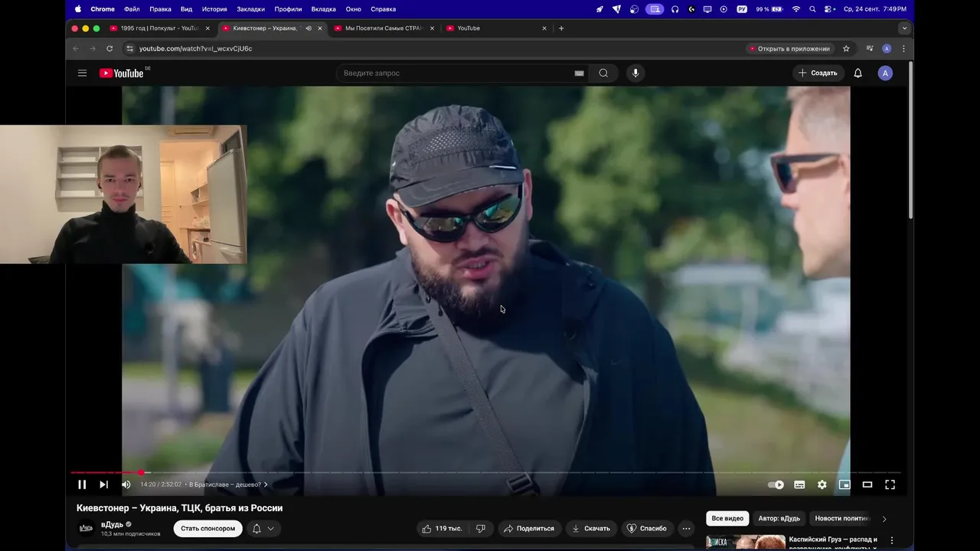Open player settings gear

pyautogui.click(x=822, y=484)
